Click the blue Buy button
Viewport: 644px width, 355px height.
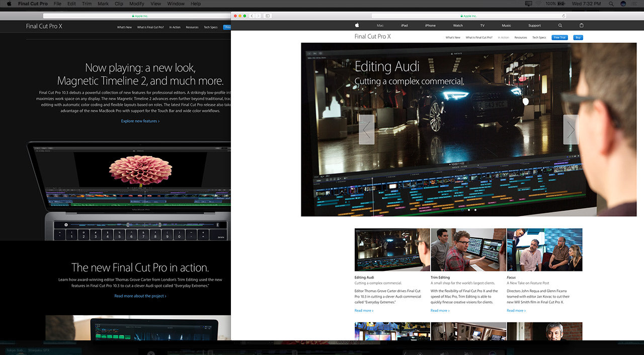pyautogui.click(x=578, y=38)
